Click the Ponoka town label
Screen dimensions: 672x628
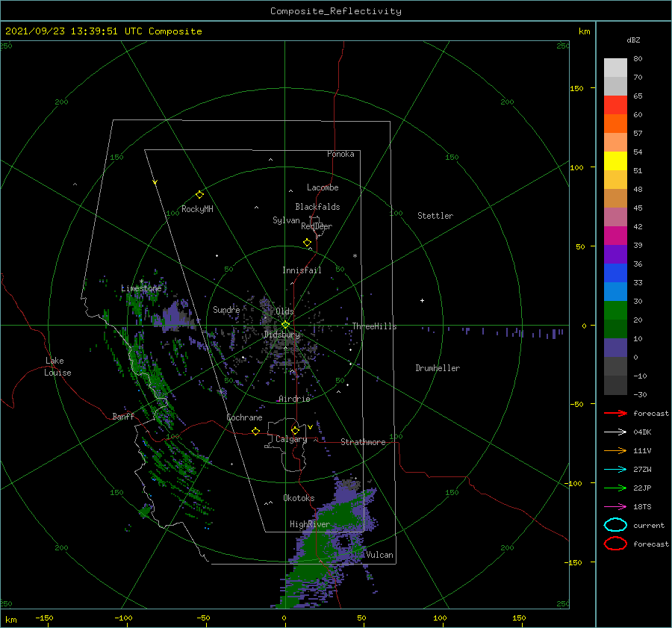[340, 154]
